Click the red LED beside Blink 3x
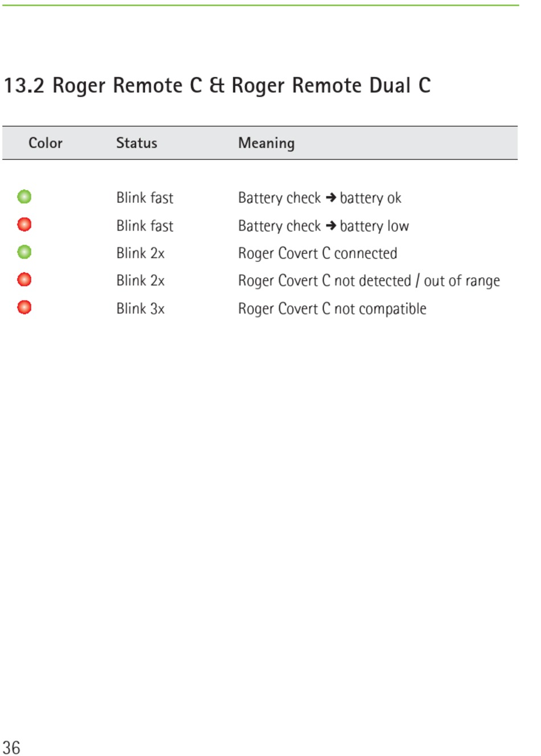The height and width of the screenshot is (756, 541). click(x=24, y=307)
